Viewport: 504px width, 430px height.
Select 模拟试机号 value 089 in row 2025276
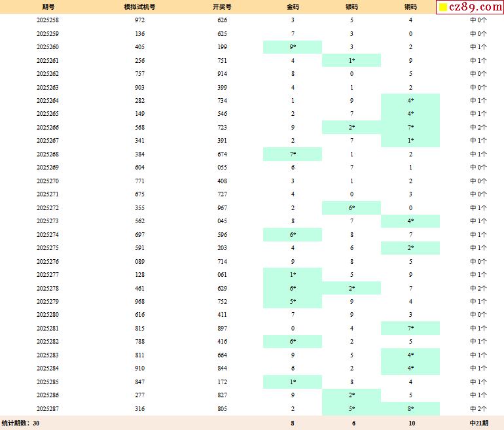pos(140,261)
